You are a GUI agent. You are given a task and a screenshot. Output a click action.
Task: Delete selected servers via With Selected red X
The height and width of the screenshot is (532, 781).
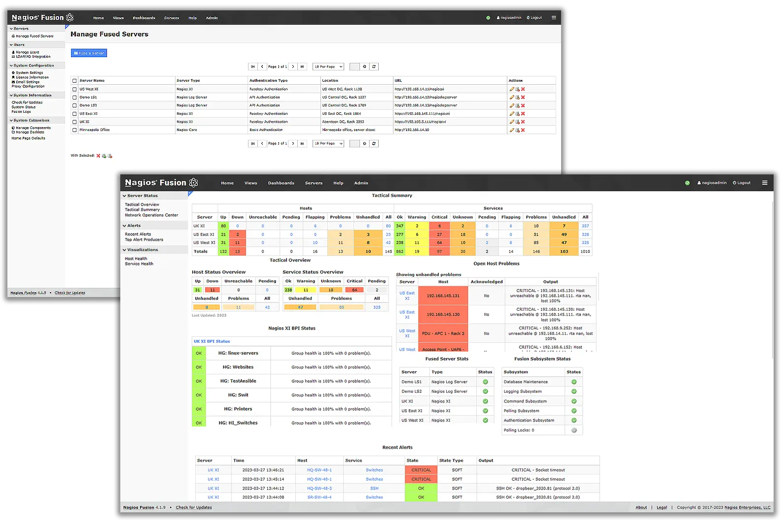tap(98, 156)
